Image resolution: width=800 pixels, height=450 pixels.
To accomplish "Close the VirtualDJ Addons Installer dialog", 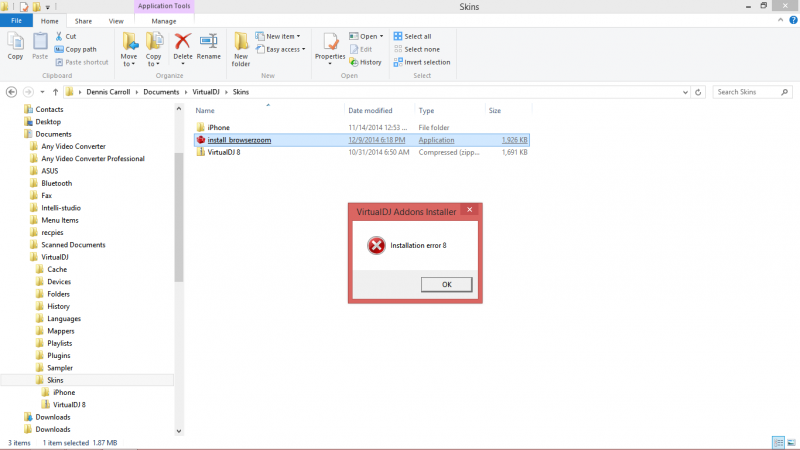I will tap(469, 210).
